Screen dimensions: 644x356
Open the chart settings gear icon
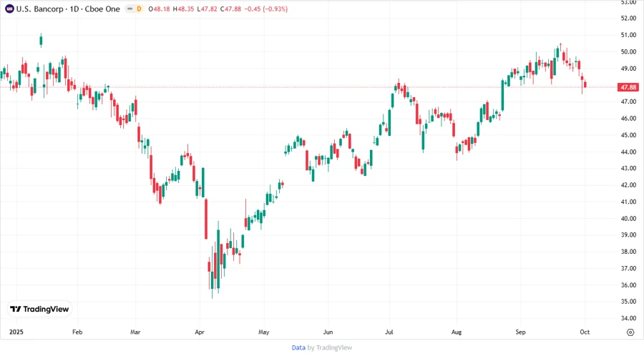tap(630, 332)
